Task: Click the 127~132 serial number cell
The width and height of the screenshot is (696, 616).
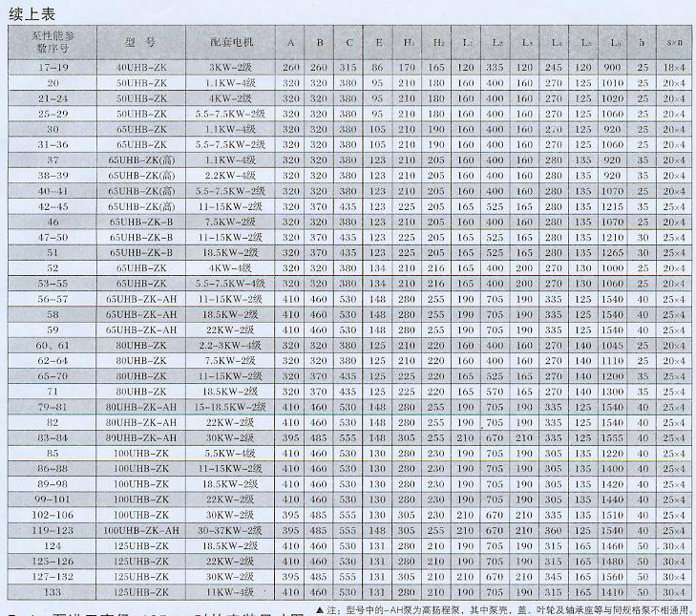Action: point(53,576)
